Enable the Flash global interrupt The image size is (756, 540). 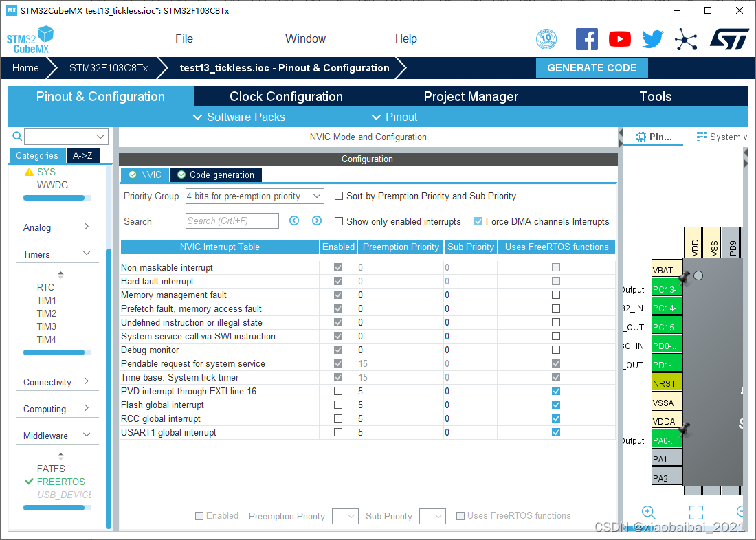[x=338, y=405]
